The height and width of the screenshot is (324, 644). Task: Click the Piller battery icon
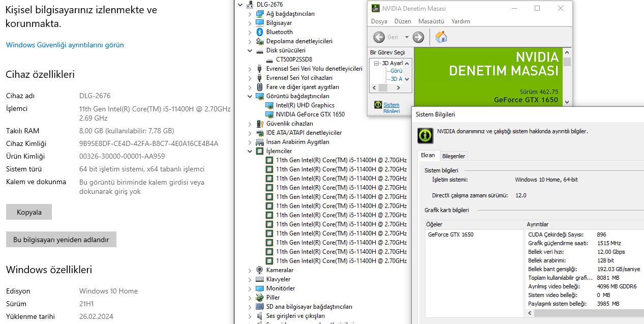(x=260, y=298)
